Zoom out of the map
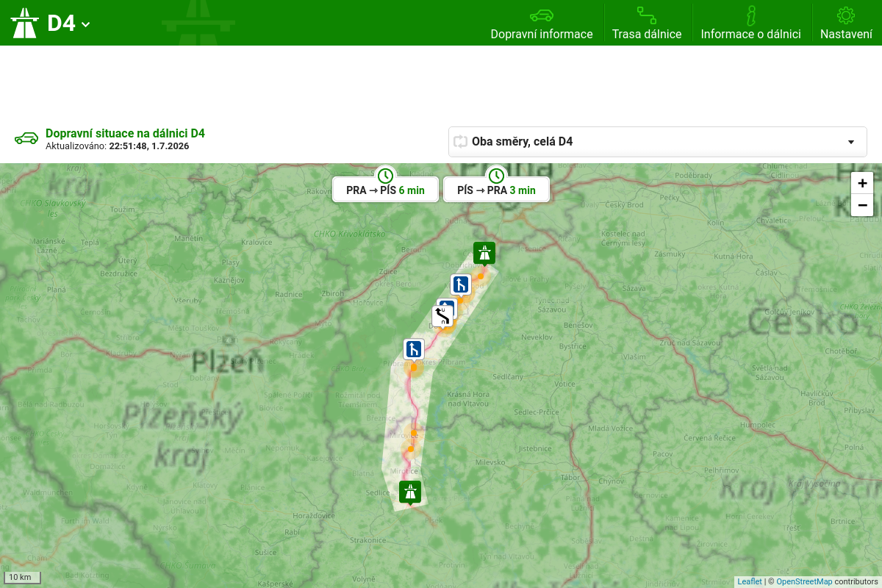The width and height of the screenshot is (882, 588). 862,205
